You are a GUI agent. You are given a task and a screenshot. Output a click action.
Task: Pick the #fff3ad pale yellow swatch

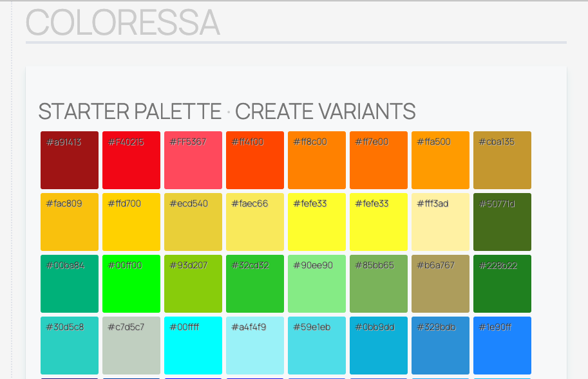[440, 222]
